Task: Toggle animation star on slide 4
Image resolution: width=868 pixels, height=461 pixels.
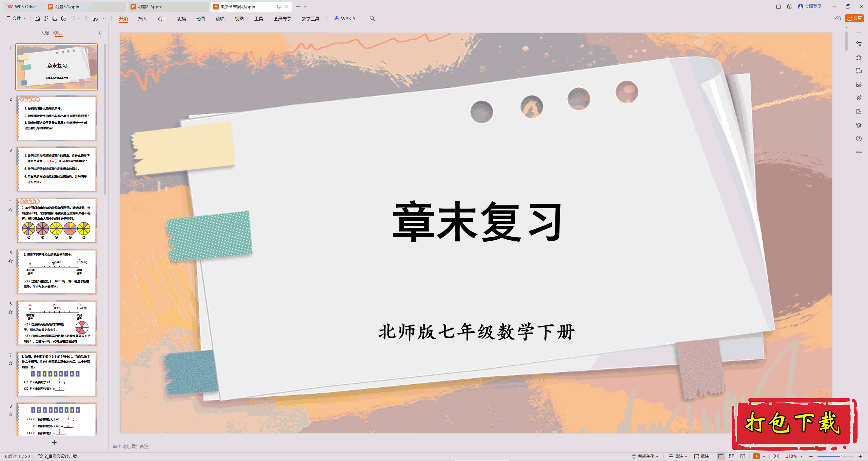Action: pos(11,210)
